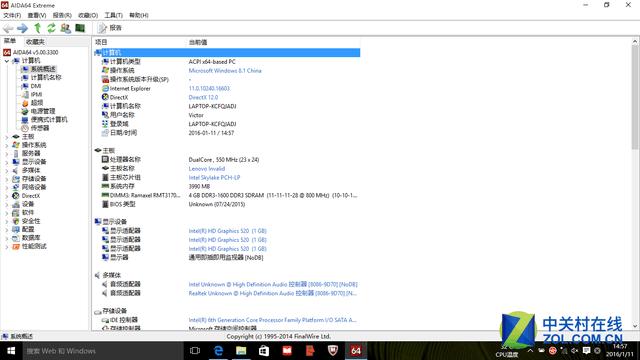Switch to the 菜单 tab
The width and height of the screenshot is (640, 360).
(x=10, y=41)
